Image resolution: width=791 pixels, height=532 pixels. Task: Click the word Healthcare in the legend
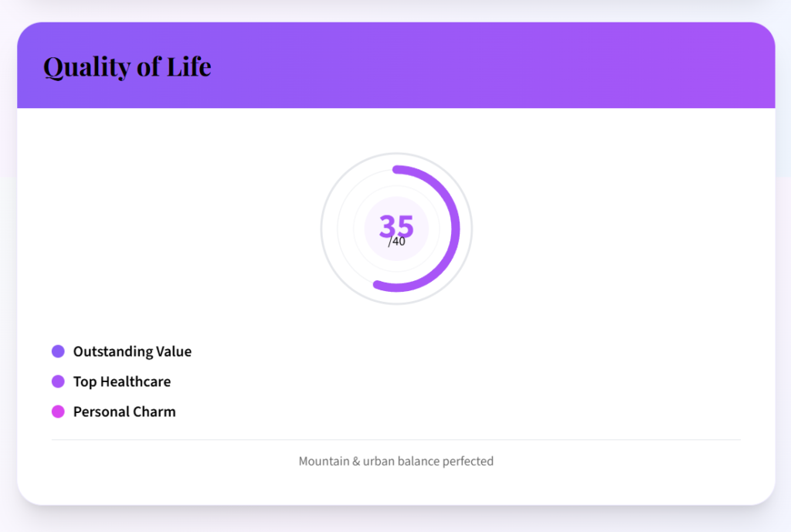tap(135, 381)
